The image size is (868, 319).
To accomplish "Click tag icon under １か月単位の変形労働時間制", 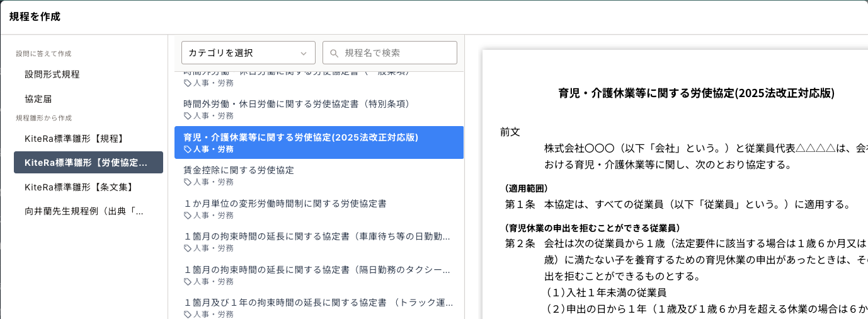I will tap(187, 216).
